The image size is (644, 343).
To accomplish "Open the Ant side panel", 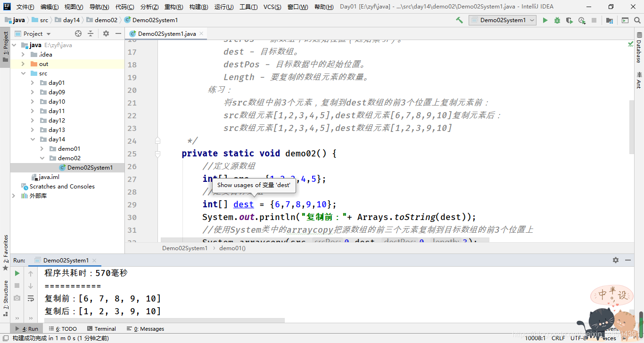I will point(639,80).
